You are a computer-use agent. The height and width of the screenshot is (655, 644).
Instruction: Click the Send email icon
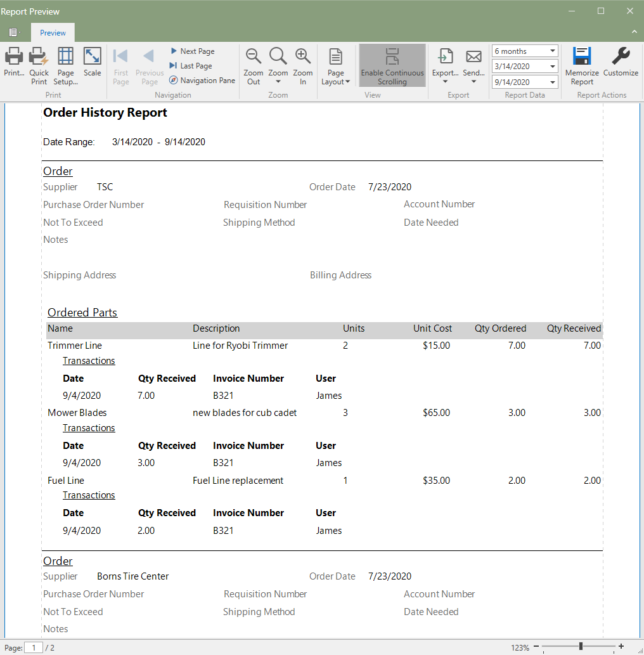[473, 56]
